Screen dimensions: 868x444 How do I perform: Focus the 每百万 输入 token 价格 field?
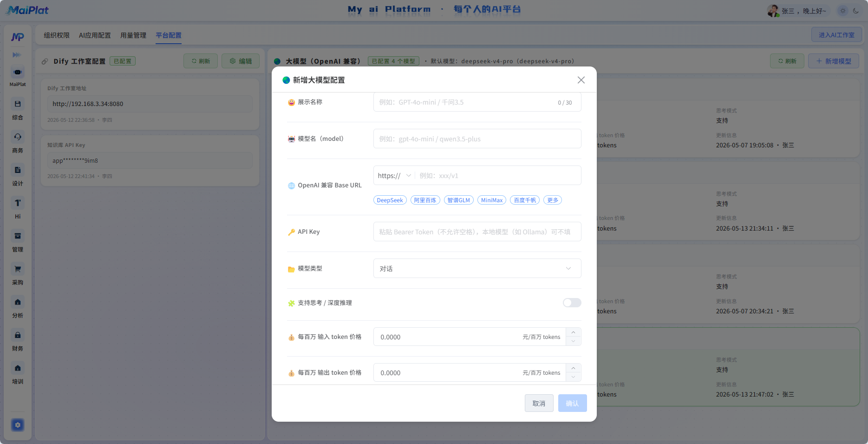click(469, 337)
